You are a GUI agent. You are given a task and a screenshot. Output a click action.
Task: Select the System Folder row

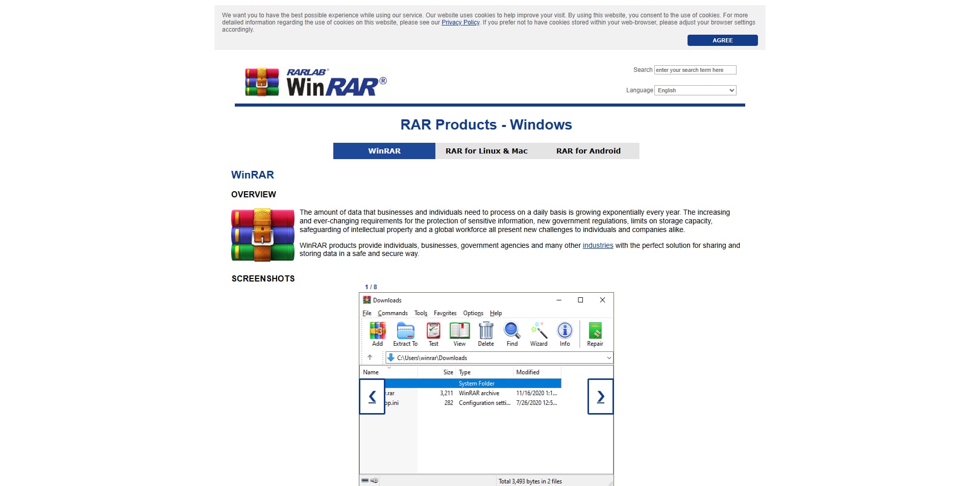(x=473, y=383)
